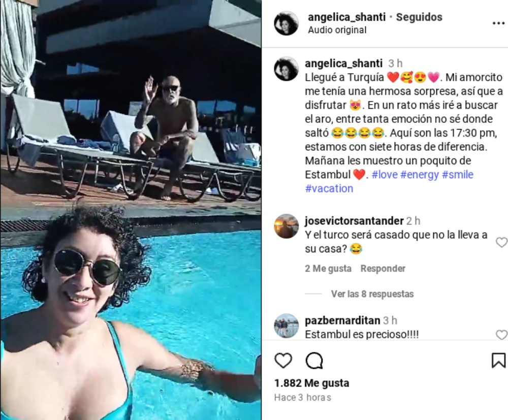Like josevictorsantander's comment
The width and height of the screenshot is (508, 420).
tap(501, 242)
